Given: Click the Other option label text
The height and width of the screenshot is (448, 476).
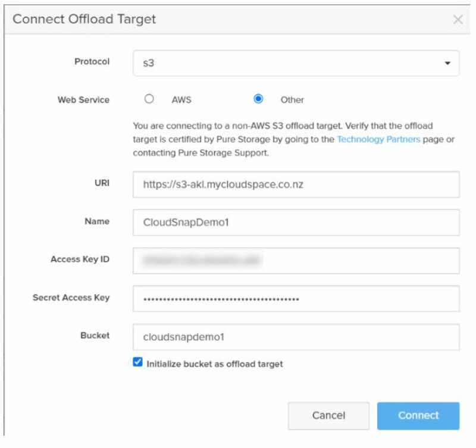Looking at the screenshot, I should pos(292,100).
